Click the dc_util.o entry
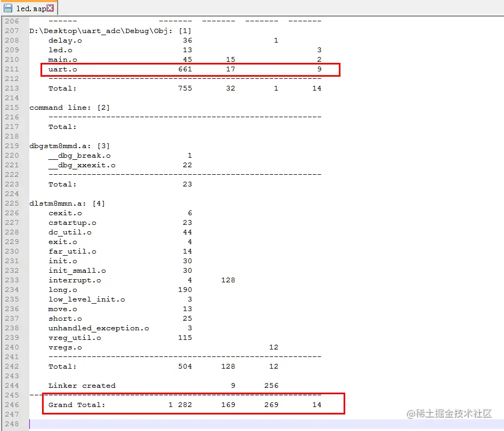This screenshot has width=504, height=431. point(70,232)
